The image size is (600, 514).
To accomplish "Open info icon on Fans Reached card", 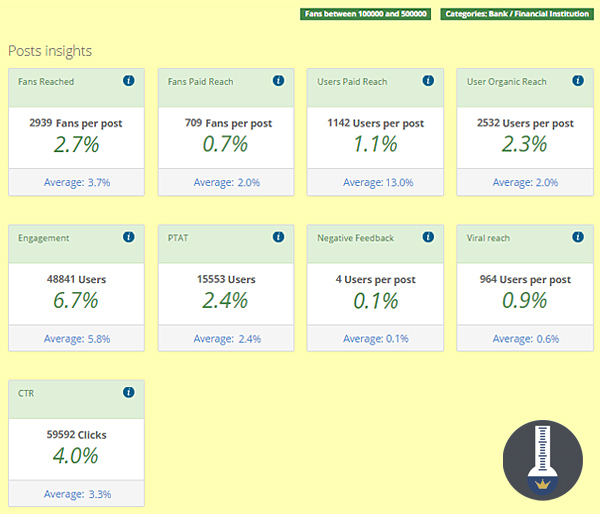I will click(129, 81).
